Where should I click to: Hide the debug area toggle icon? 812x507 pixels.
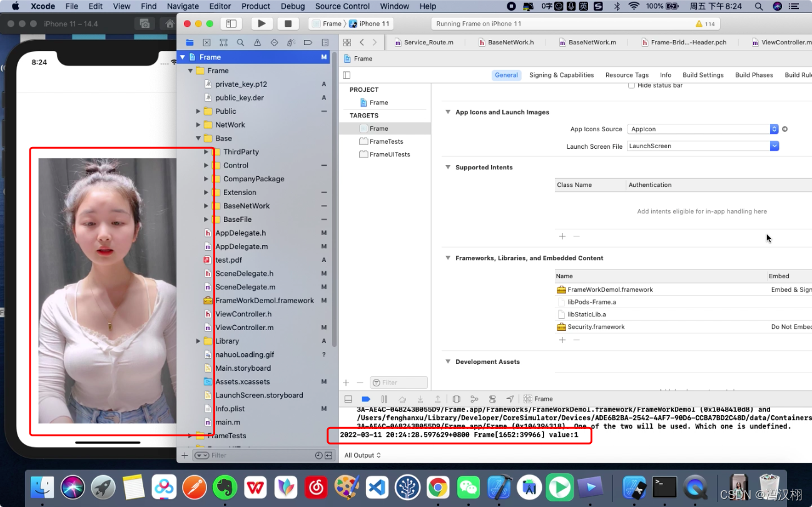pos(348,399)
